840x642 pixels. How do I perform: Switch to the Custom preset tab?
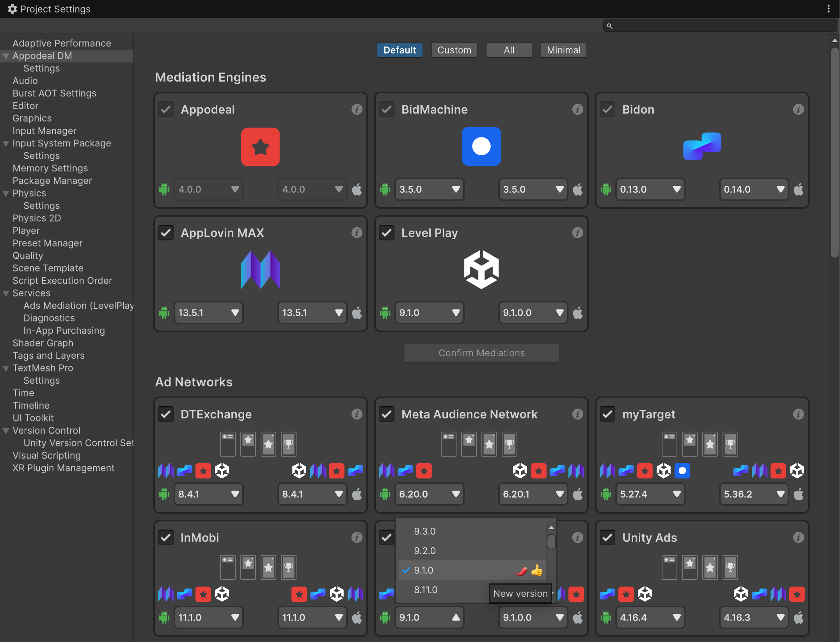click(454, 50)
